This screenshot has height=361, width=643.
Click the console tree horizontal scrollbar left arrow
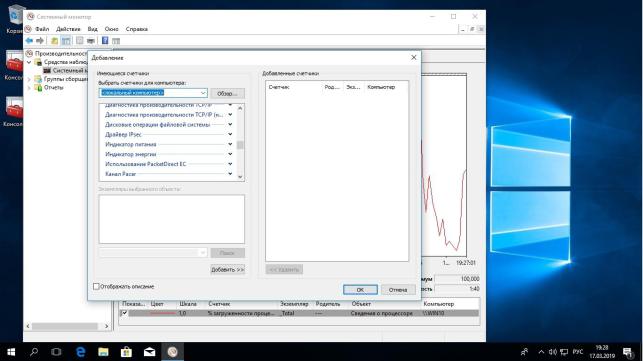28,327
